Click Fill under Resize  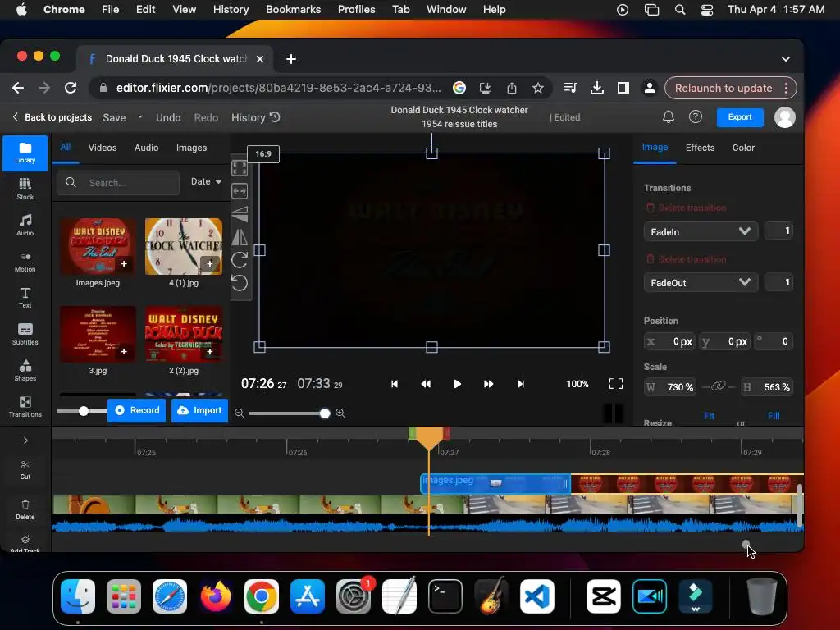[774, 416]
